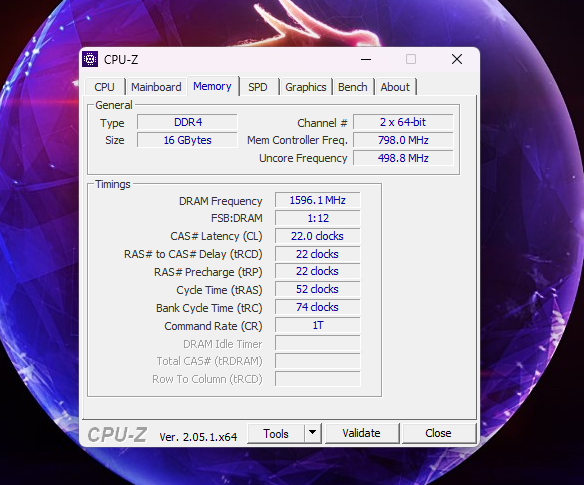Open the Bench tab
The height and width of the screenshot is (485, 584).
[x=352, y=87]
